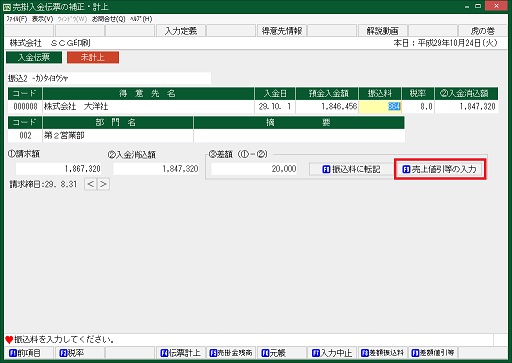Click the 虎の巻 toolbar button
Viewport: 512px width, 363px height.
click(x=483, y=31)
